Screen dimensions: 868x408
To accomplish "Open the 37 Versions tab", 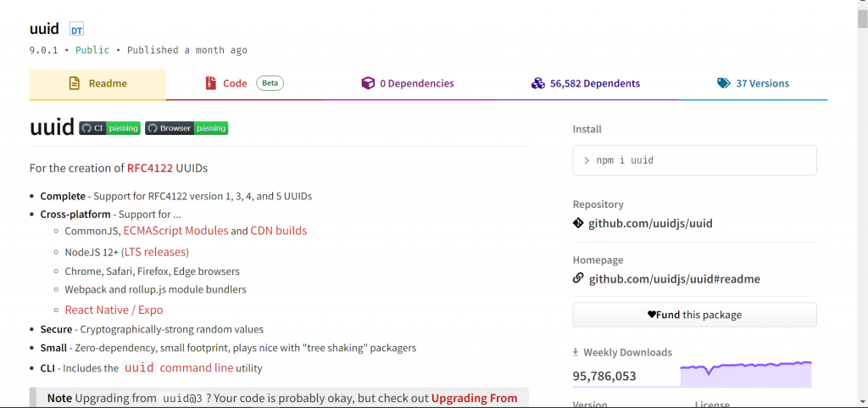I will pyautogui.click(x=753, y=83).
